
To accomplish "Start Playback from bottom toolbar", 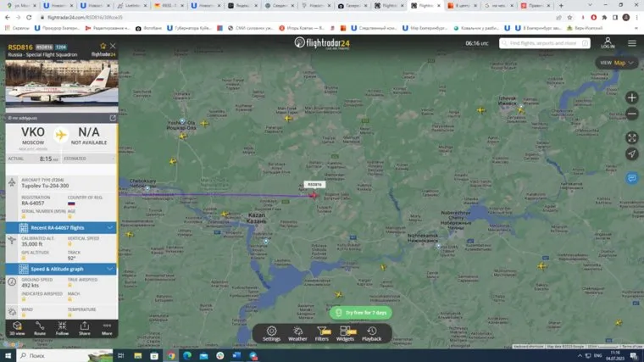I will pos(372,332).
